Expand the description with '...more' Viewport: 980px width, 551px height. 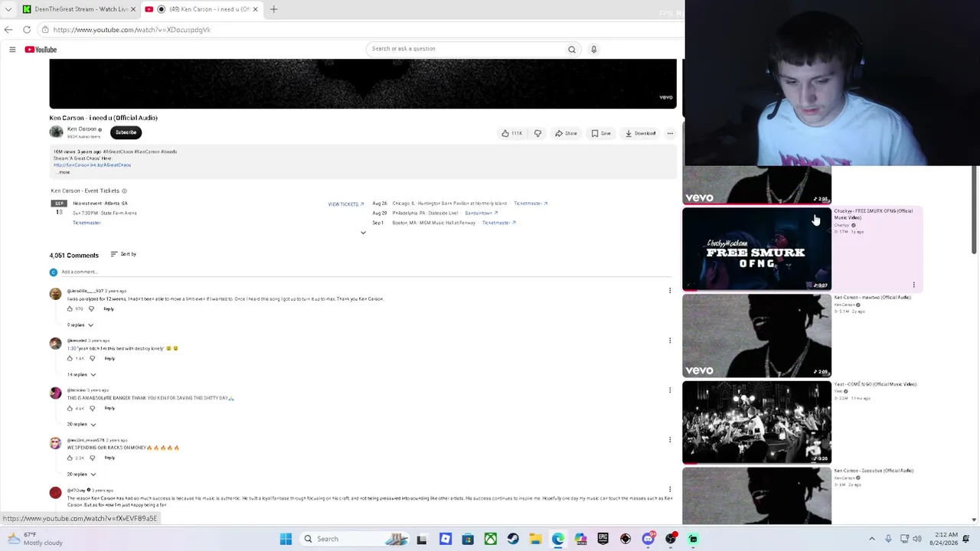coord(64,172)
